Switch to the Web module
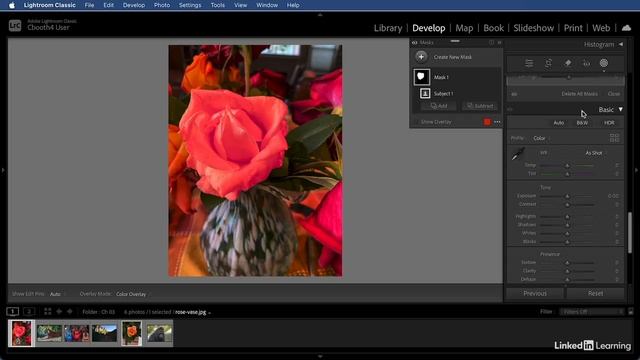Image resolution: width=640 pixels, height=360 pixels. click(601, 28)
